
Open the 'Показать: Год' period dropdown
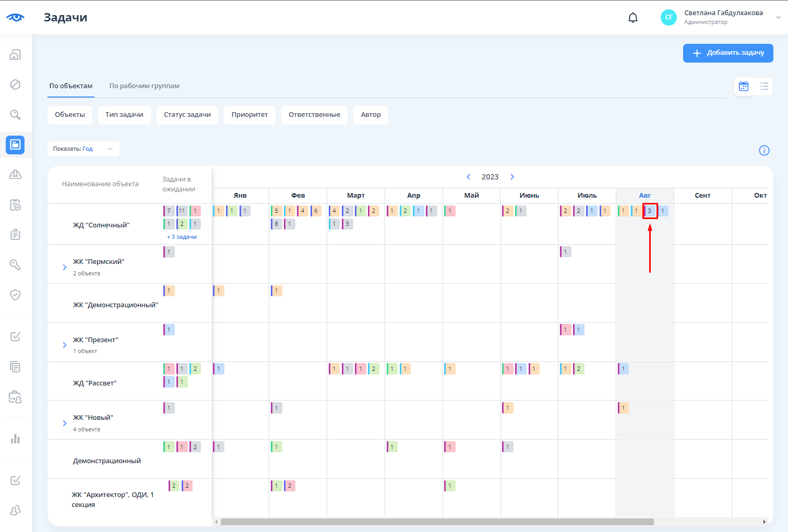click(83, 149)
